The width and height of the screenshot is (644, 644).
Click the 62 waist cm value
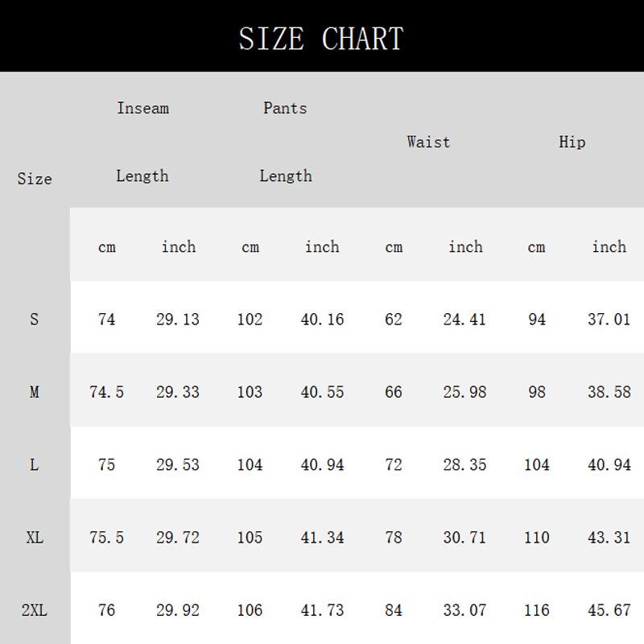(394, 320)
